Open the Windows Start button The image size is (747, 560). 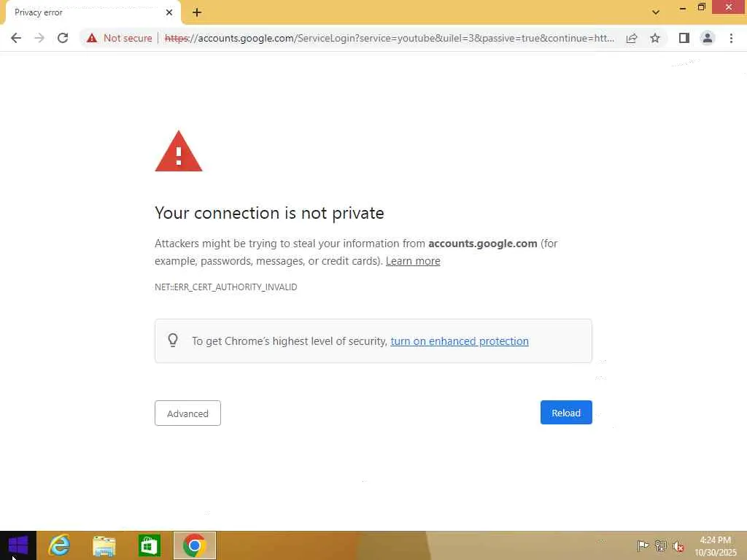coord(18,545)
